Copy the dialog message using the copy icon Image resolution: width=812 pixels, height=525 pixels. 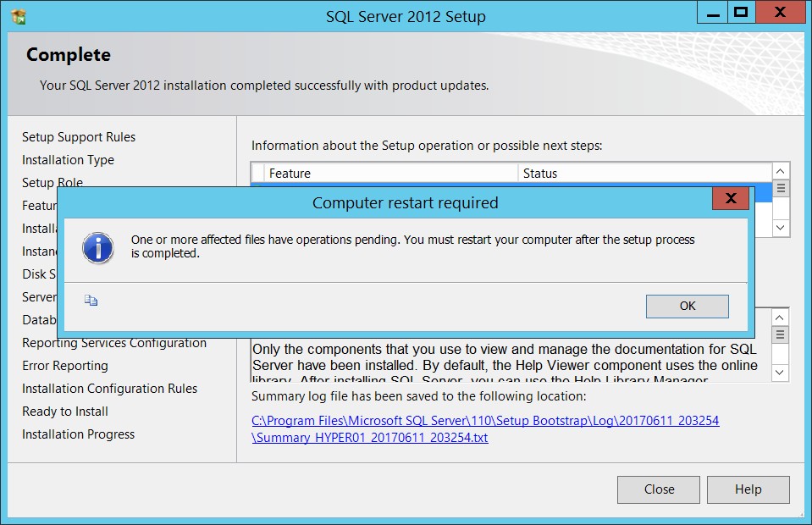pyautogui.click(x=91, y=301)
